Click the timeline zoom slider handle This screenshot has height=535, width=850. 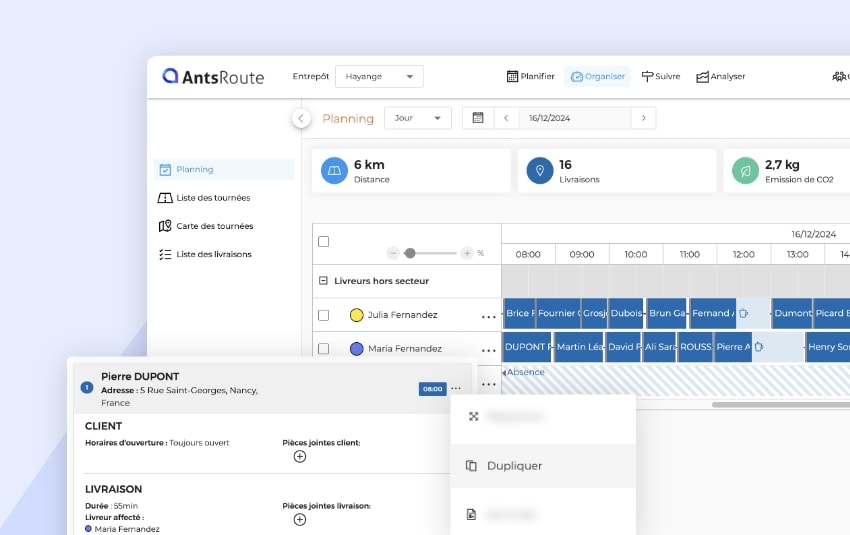point(409,253)
